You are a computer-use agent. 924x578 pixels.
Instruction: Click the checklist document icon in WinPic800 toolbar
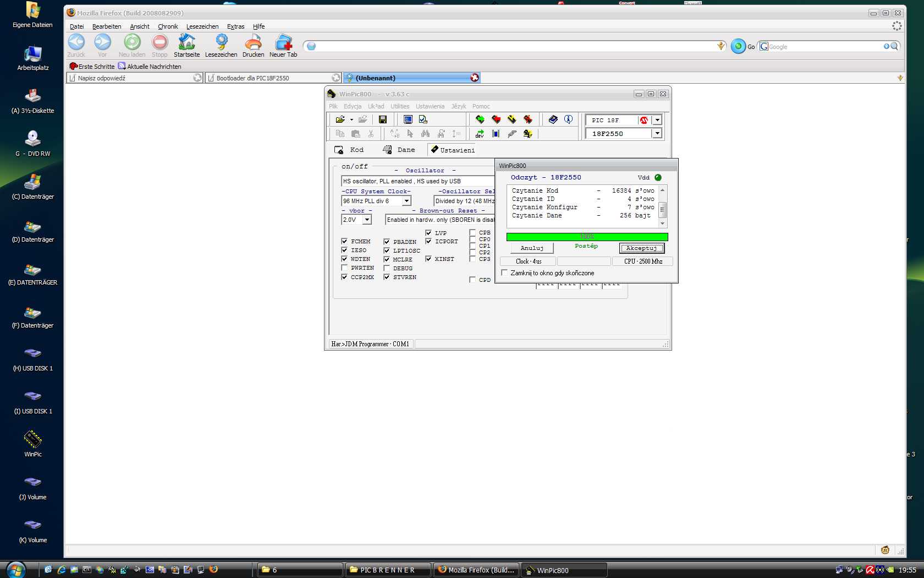[423, 119]
